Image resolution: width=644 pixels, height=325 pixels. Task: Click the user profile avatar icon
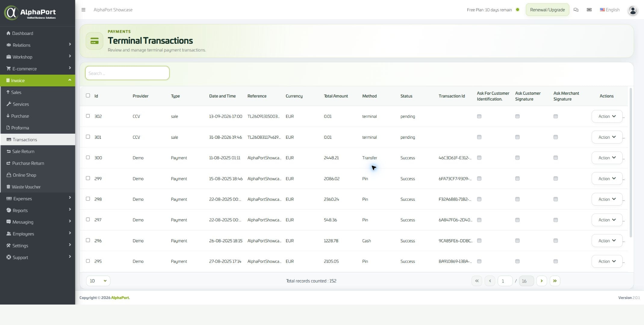coord(633,10)
